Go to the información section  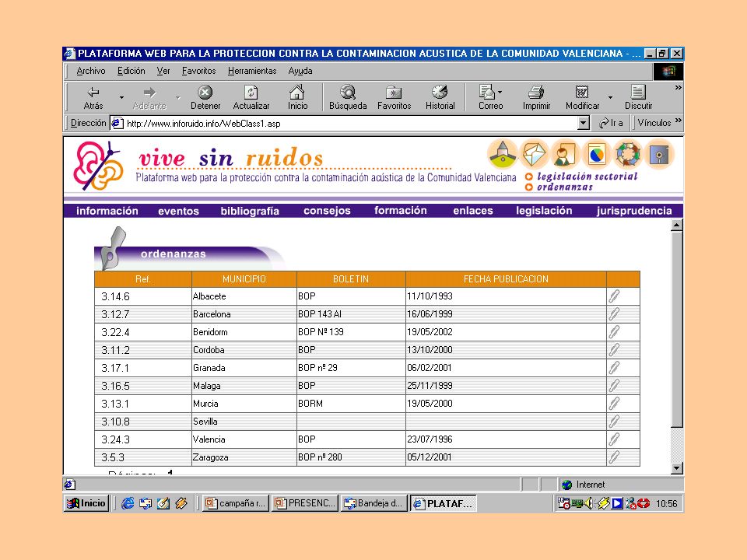click(x=107, y=211)
